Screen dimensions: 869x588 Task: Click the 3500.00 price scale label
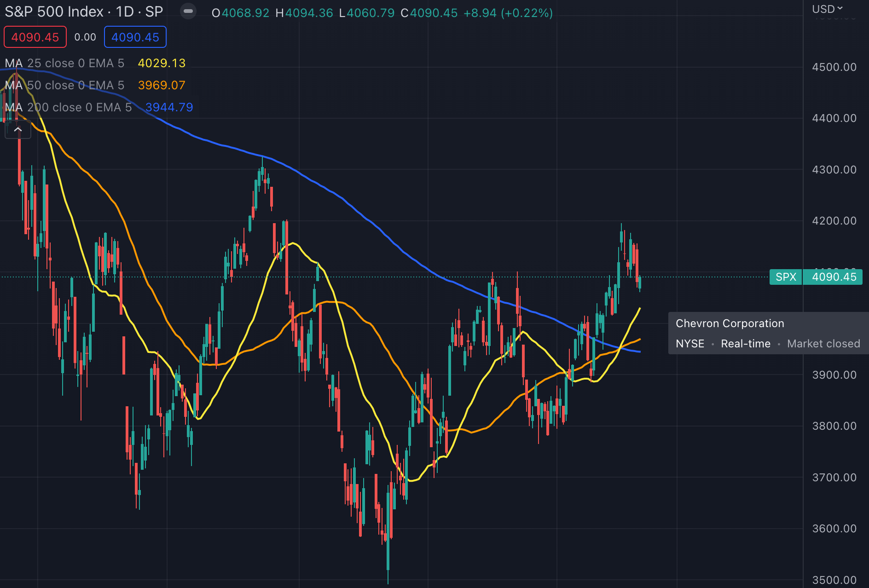coord(834,580)
